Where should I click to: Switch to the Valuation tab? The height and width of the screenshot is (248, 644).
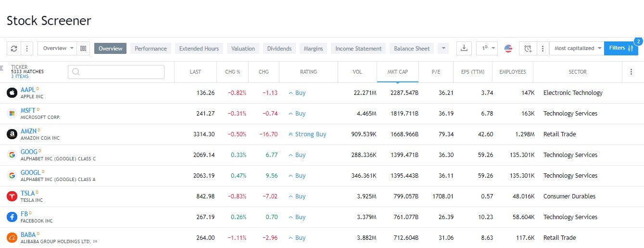(243, 49)
